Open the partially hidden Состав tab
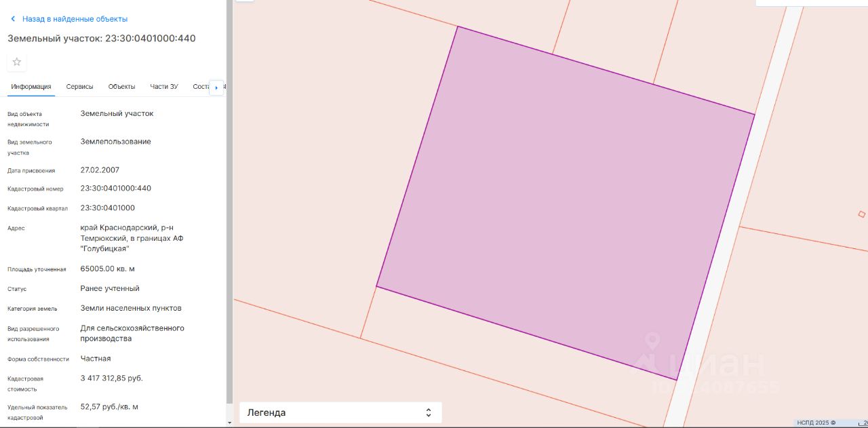The height and width of the screenshot is (428, 868). click(x=201, y=87)
